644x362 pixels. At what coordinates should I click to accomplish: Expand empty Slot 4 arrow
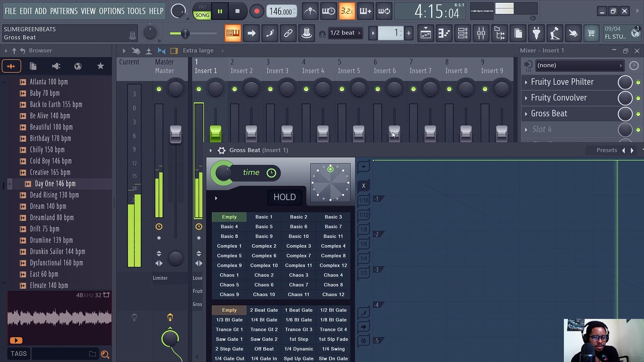click(526, 130)
